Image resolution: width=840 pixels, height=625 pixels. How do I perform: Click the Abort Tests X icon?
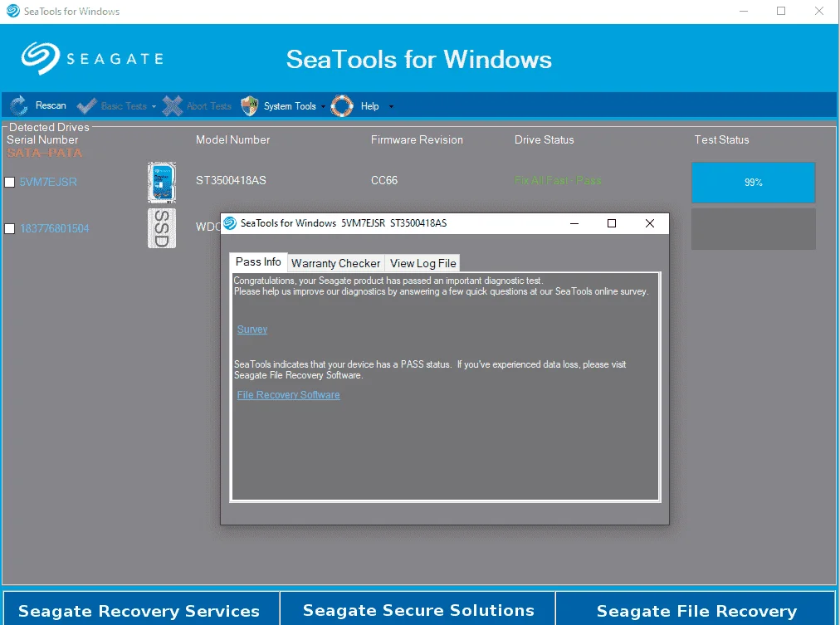click(x=172, y=106)
